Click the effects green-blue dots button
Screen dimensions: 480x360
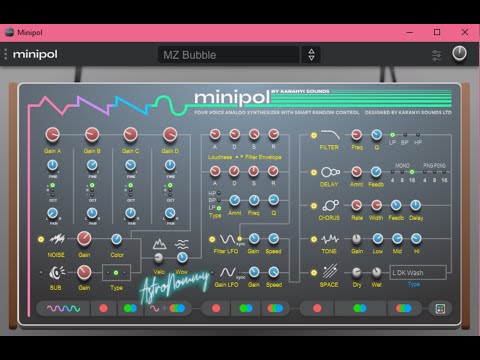pos(360,308)
